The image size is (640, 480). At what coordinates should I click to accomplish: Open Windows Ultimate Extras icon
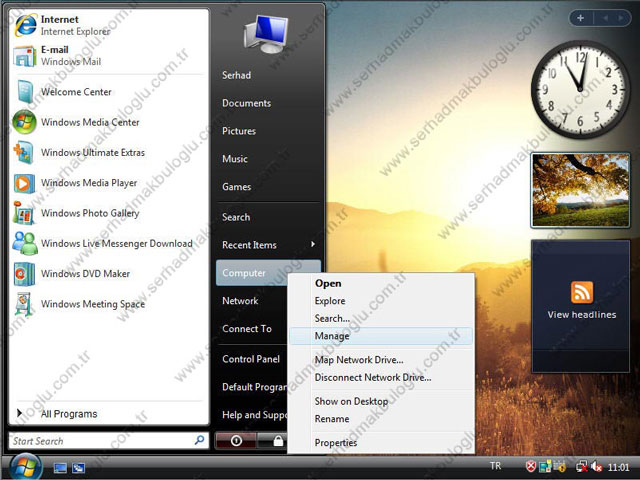click(23, 152)
